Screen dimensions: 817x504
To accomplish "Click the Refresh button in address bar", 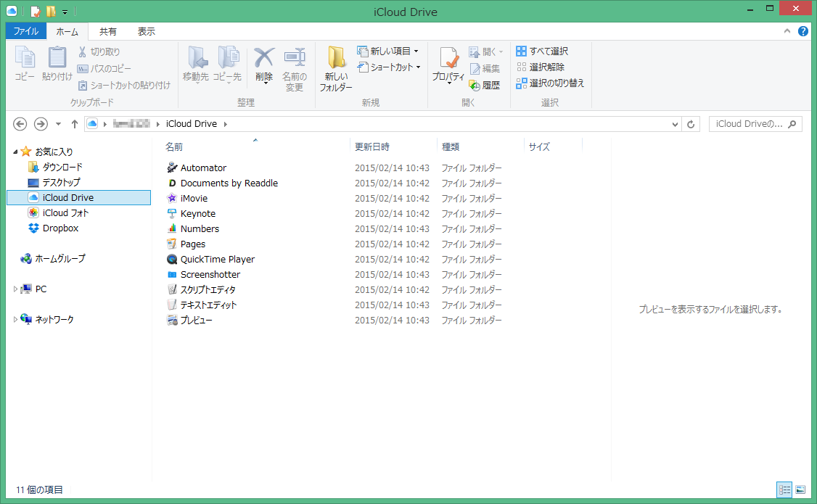I will 691,124.
